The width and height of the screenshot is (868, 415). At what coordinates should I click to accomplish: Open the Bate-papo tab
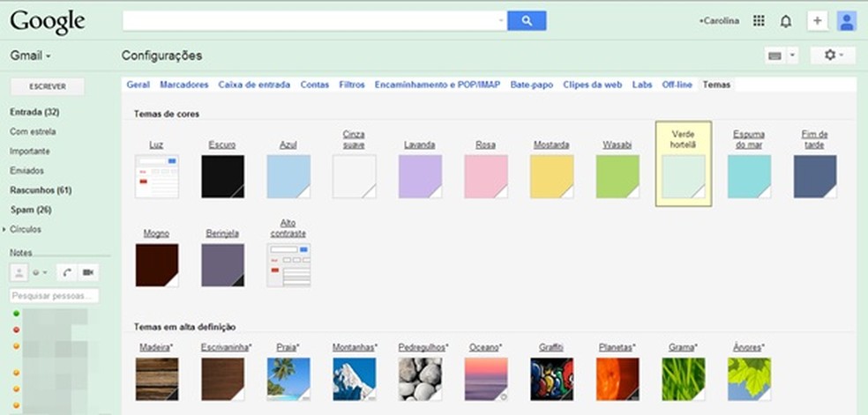coord(531,85)
